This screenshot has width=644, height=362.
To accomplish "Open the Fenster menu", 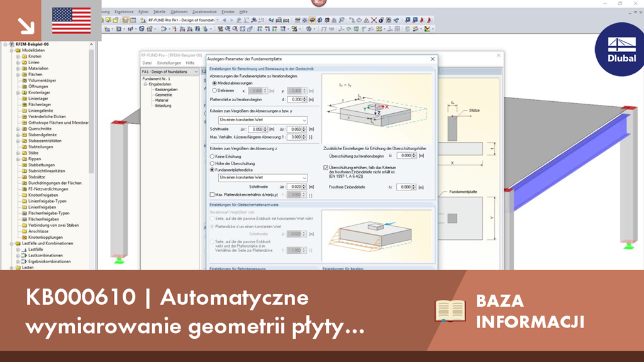I will (228, 12).
